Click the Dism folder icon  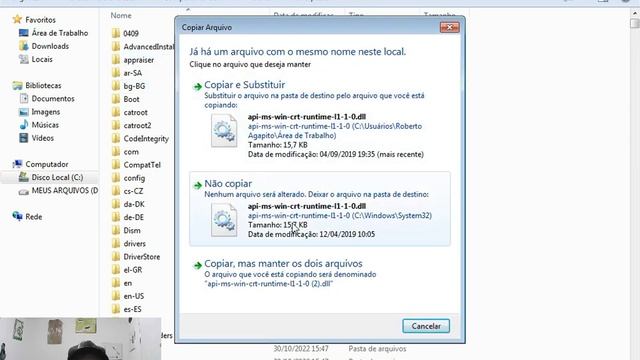pos(116,230)
